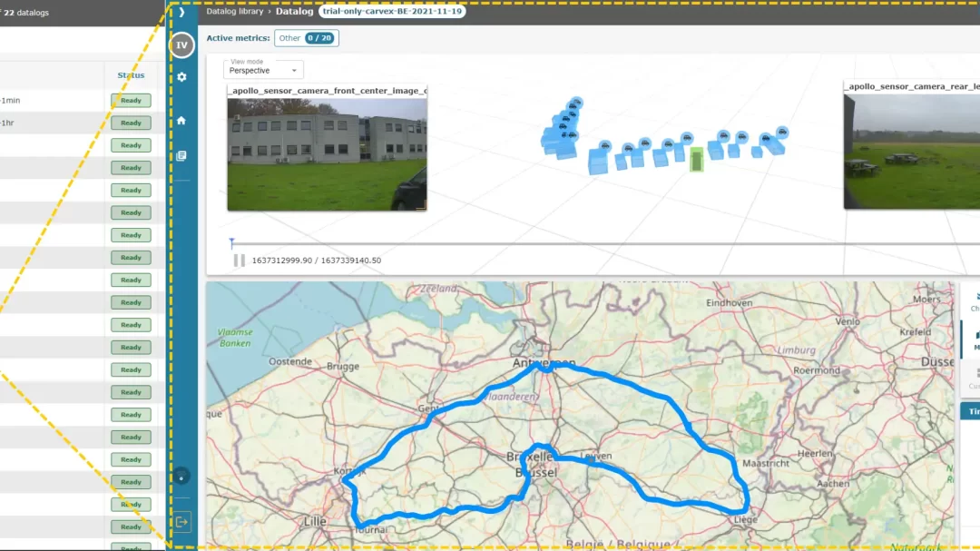The width and height of the screenshot is (980, 551).
Task: Click the timeline position marker at the start
Action: 232,241
